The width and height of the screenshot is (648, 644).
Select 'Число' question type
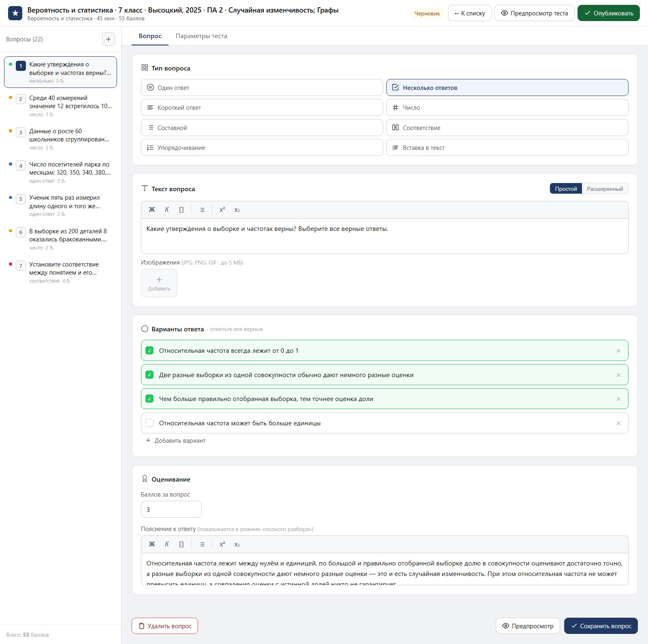point(507,108)
